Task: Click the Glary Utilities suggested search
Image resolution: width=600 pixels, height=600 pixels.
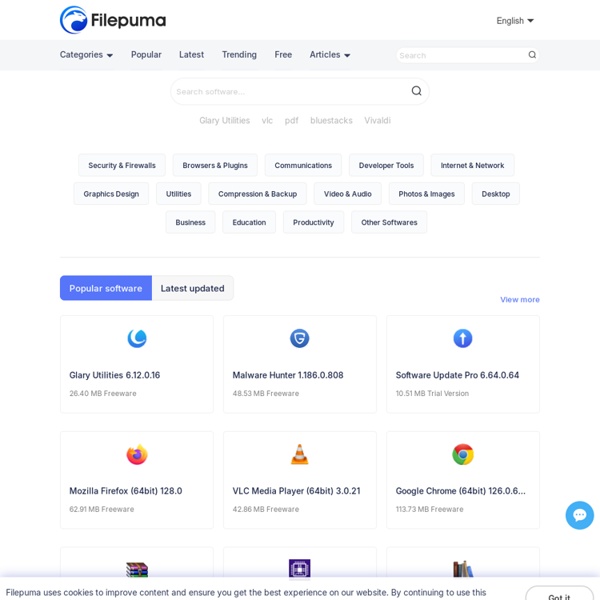Action: [225, 121]
